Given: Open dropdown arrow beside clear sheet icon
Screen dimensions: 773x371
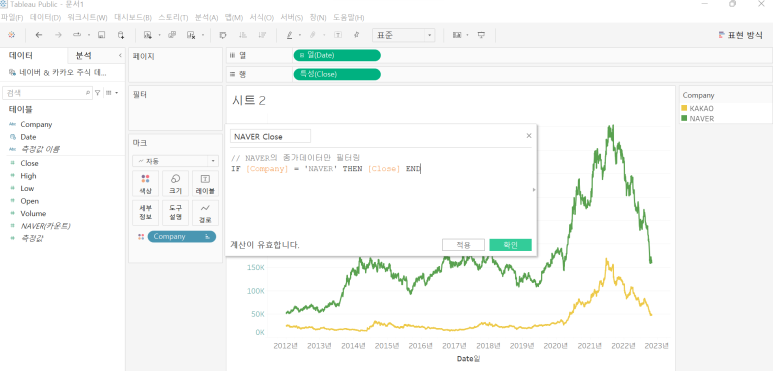Looking at the screenshot, I should (x=203, y=35).
